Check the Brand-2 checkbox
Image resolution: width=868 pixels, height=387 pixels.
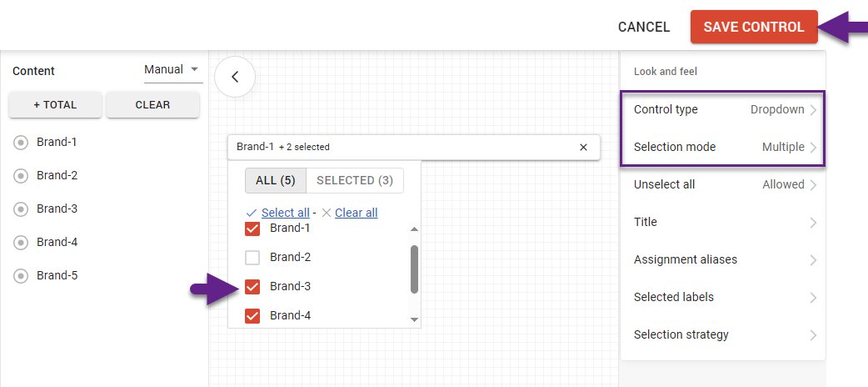(253, 258)
